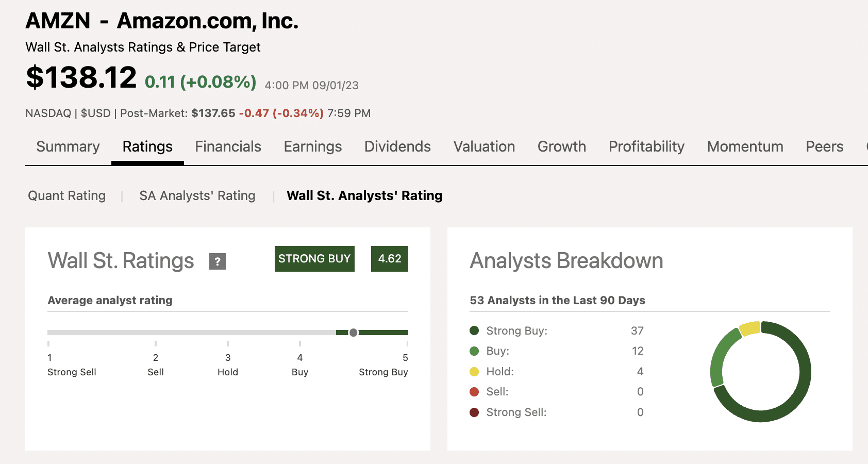Open the Growth tab
The width and height of the screenshot is (868, 464).
click(x=562, y=147)
